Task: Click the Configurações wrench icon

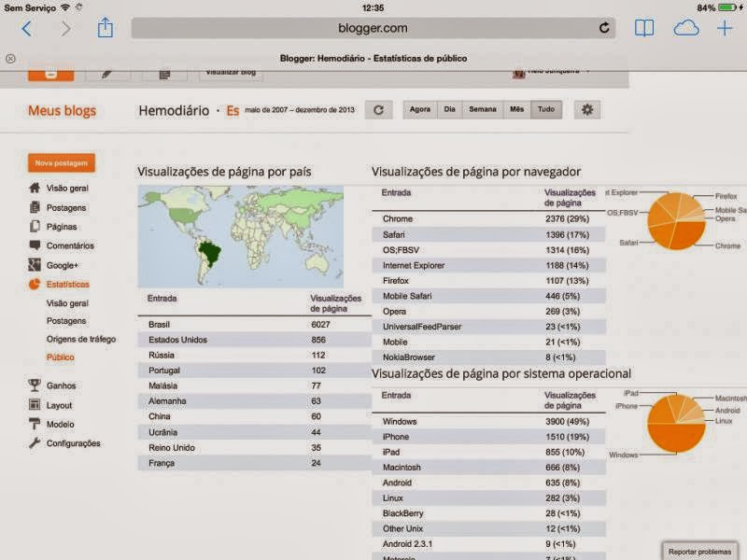Action: pyautogui.click(x=35, y=442)
